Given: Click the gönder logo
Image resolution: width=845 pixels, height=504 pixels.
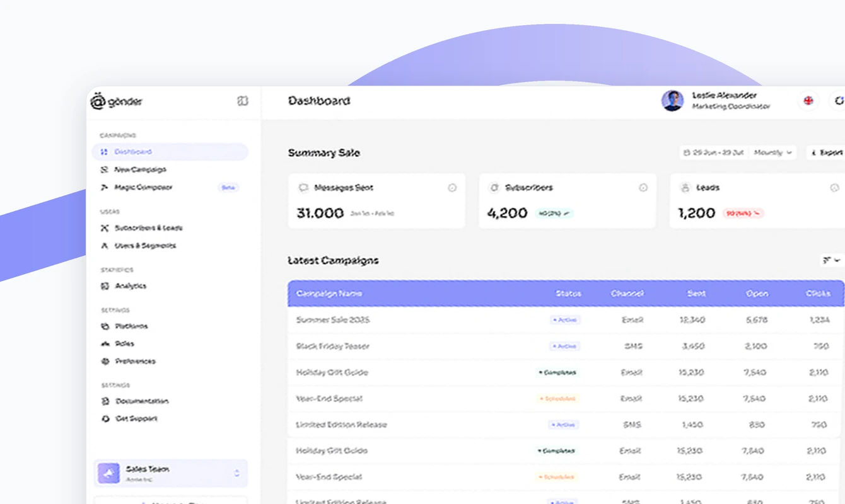Looking at the screenshot, I should 117,101.
